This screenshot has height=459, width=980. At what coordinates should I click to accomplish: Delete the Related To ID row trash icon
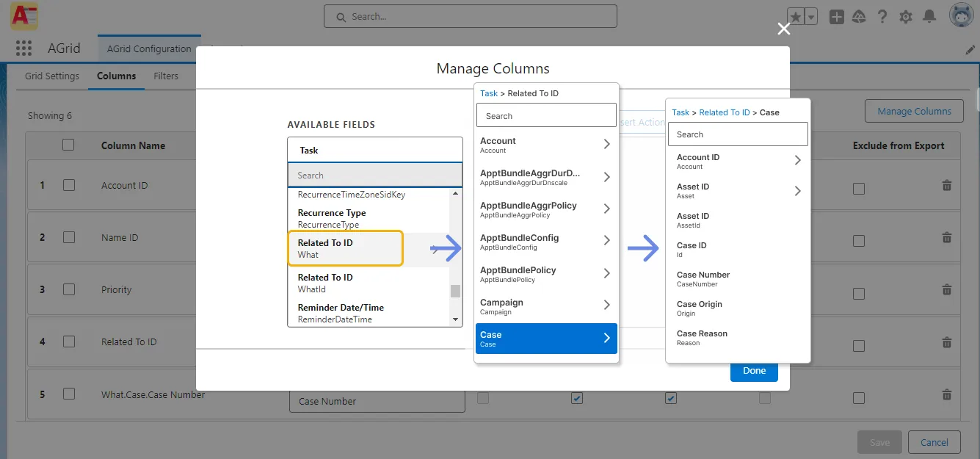pos(947,341)
